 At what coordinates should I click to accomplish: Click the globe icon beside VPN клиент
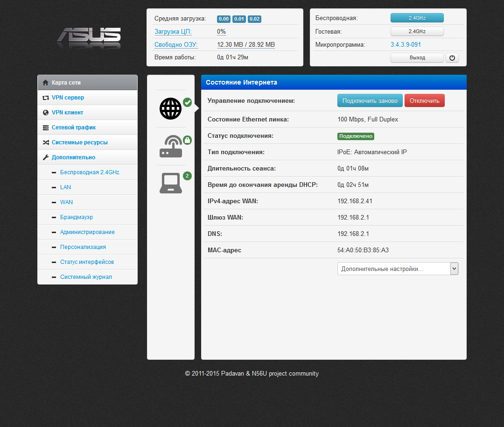click(x=46, y=113)
